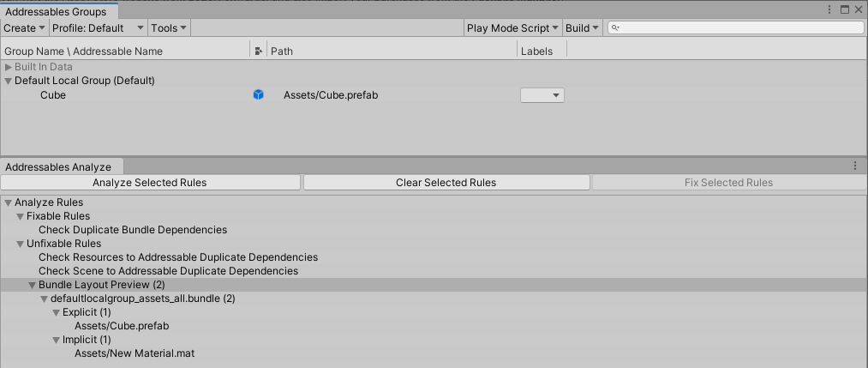Click the Clear Selected Rules button
The width and height of the screenshot is (868, 368).
[x=446, y=183]
